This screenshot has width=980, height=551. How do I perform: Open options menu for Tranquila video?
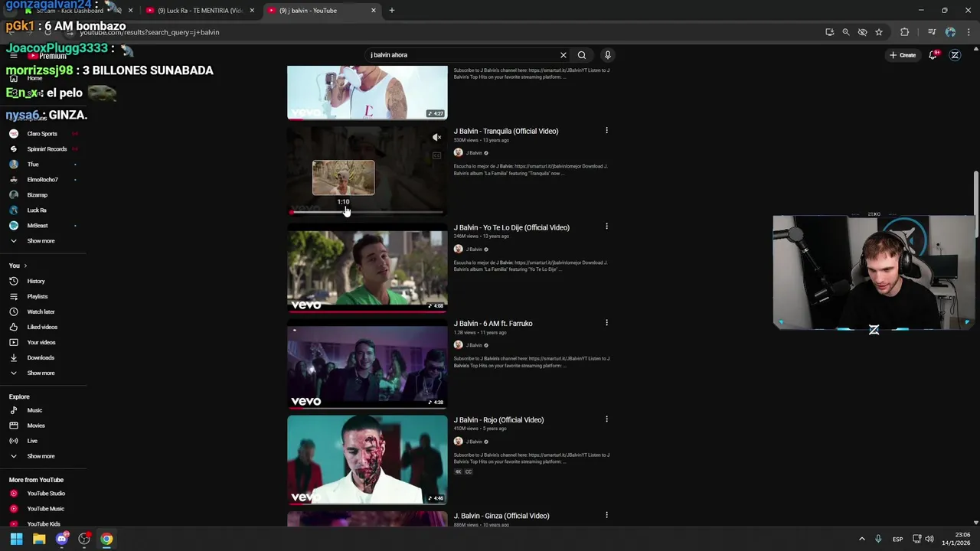point(606,131)
